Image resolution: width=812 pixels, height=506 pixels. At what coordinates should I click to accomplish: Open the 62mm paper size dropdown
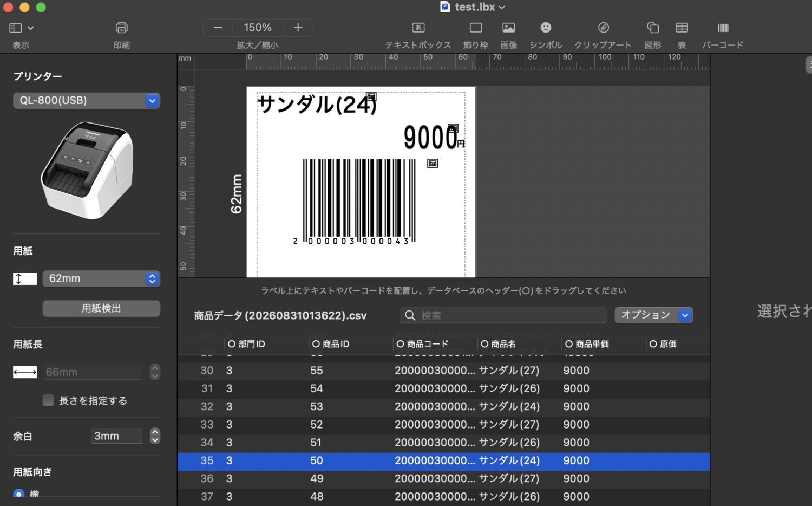tap(101, 278)
